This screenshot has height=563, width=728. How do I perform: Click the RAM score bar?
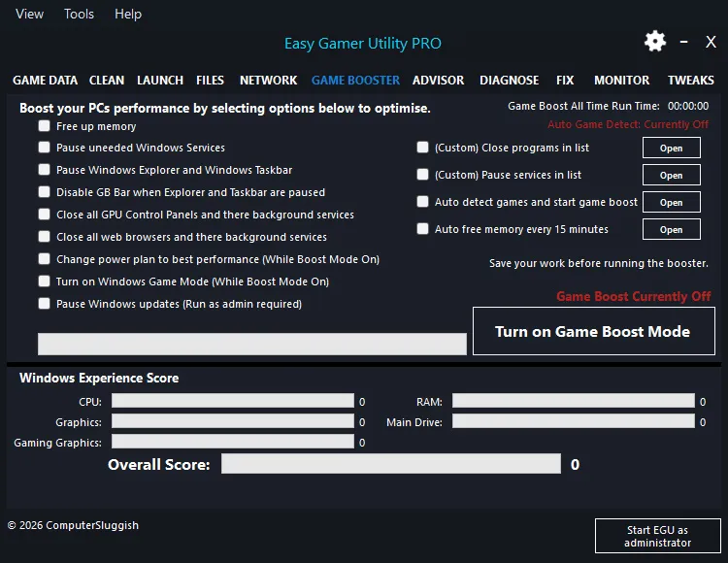click(574, 401)
